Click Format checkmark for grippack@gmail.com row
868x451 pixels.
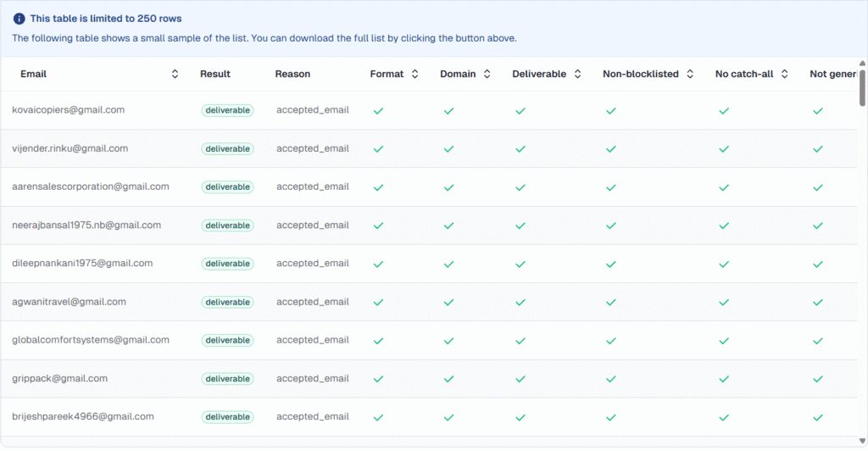point(378,379)
